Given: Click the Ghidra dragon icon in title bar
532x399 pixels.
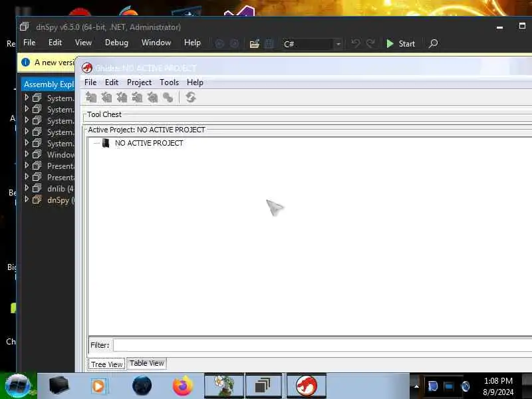Looking at the screenshot, I should [87, 68].
